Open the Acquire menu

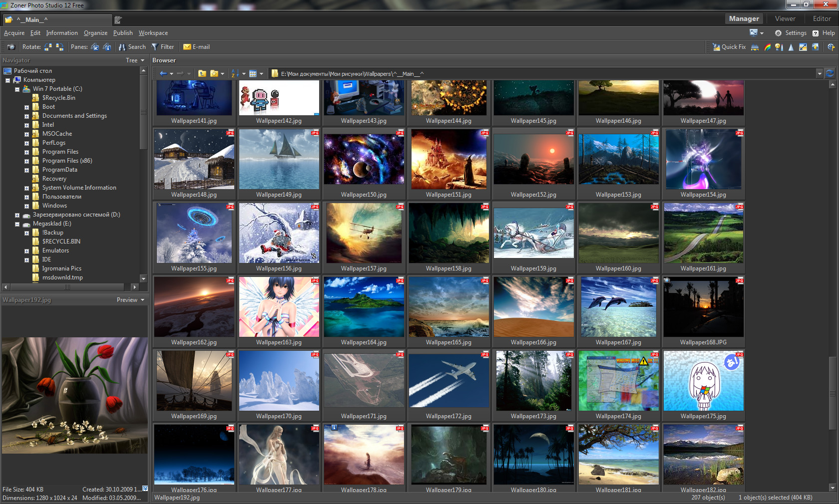coord(14,33)
